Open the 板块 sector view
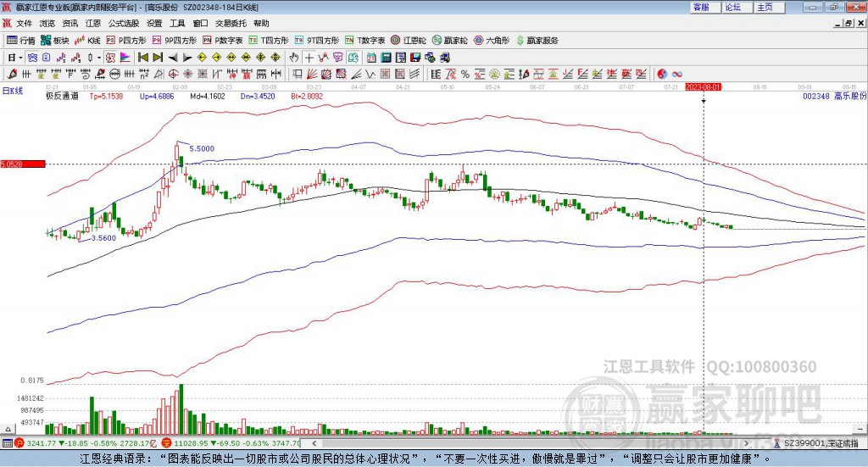This screenshot has height=467, width=868. 55,41
